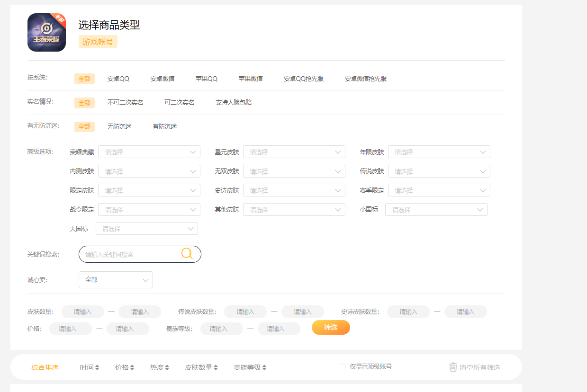The height and width of the screenshot is (392, 587).
Task: Sort listings by 价格 arrows
Action: [132, 367]
